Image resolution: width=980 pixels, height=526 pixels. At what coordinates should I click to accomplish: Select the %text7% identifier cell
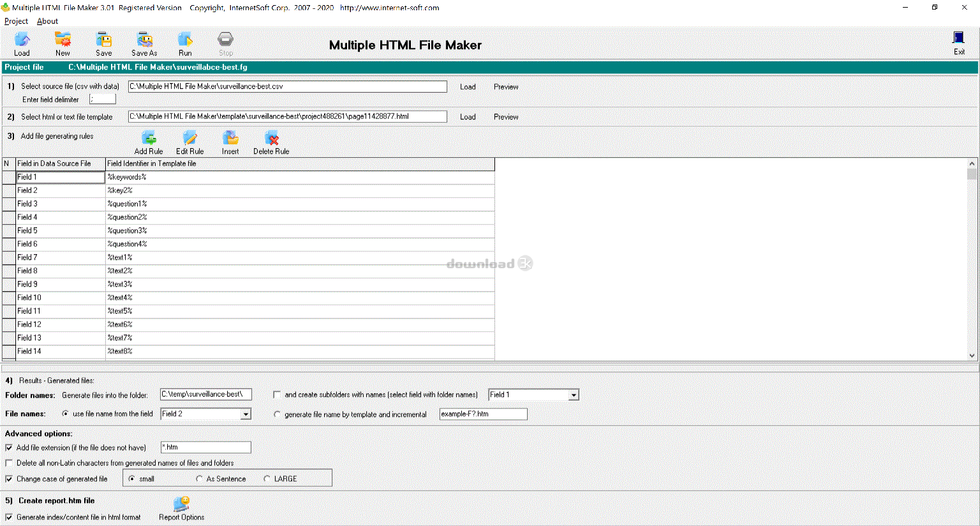[x=300, y=338]
